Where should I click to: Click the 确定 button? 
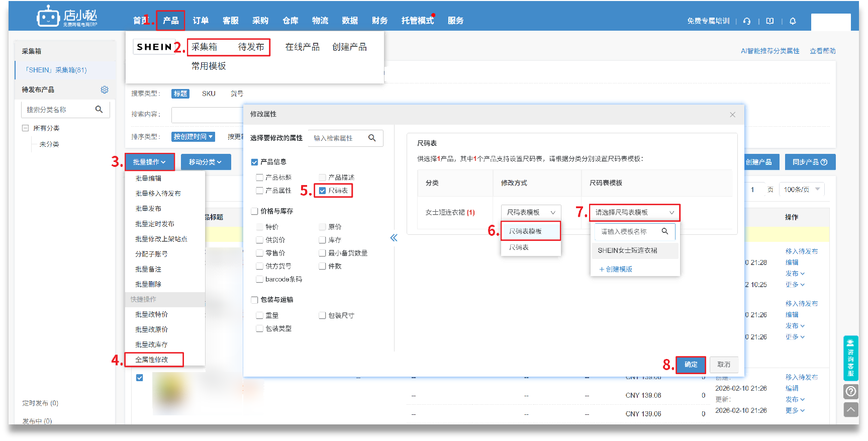coord(691,365)
